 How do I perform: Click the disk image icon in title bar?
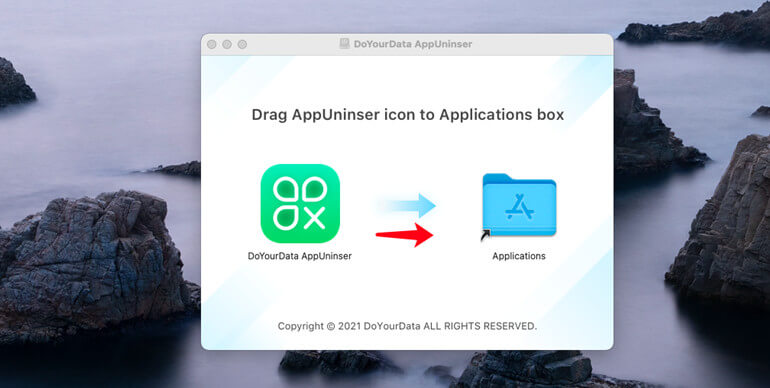pos(345,44)
